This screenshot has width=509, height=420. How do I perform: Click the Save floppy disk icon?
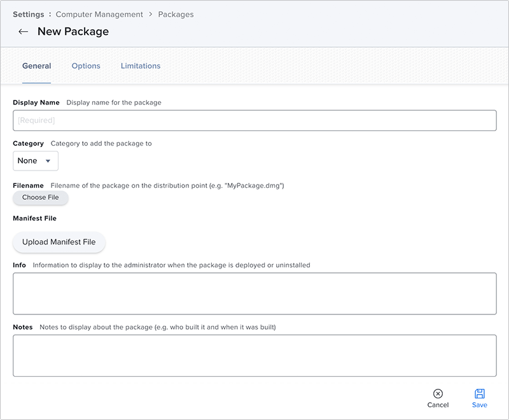[x=480, y=394]
